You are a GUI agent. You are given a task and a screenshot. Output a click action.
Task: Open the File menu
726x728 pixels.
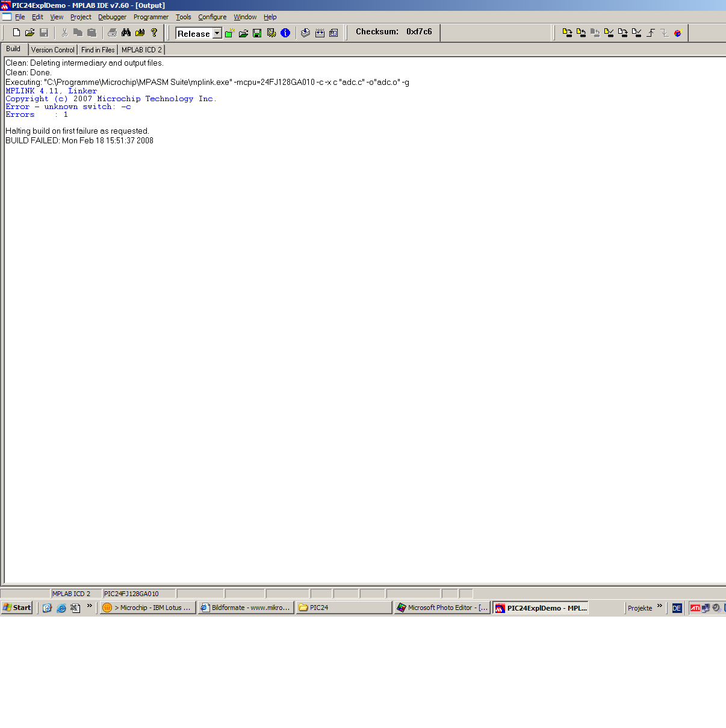click(x=20, y=17)
